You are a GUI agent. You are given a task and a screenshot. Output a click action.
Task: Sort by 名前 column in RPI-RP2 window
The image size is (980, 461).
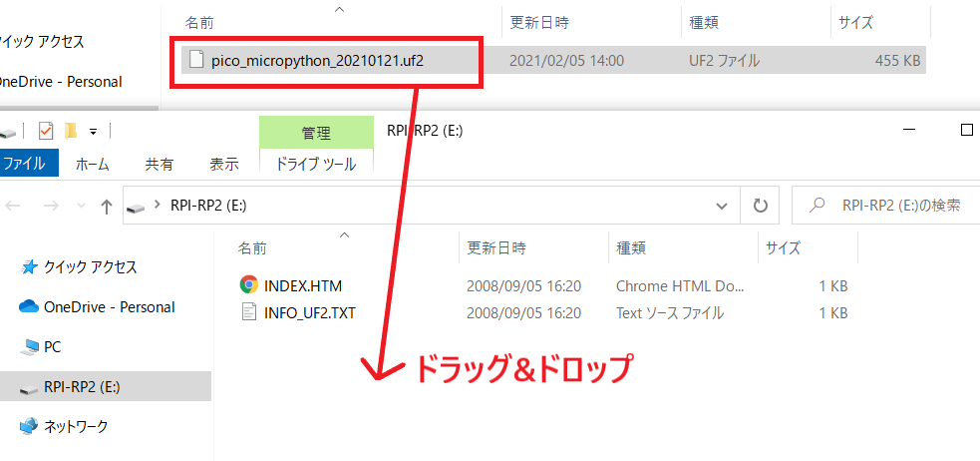point(252,247)
